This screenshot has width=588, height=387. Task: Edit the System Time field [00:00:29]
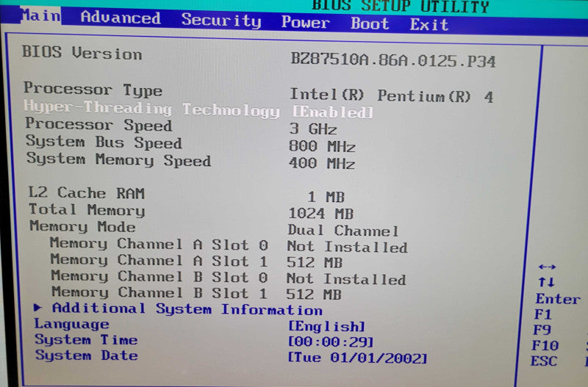click(x=331, y=341)
